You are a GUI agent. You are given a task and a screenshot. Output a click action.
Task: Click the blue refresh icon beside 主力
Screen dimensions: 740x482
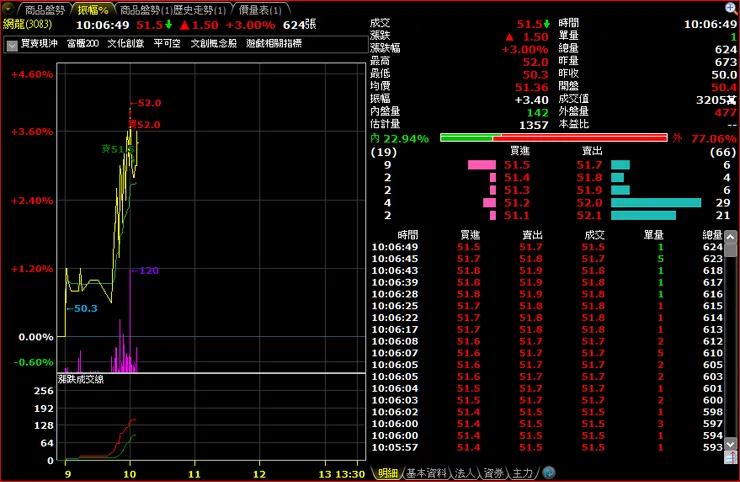point(548,472)
